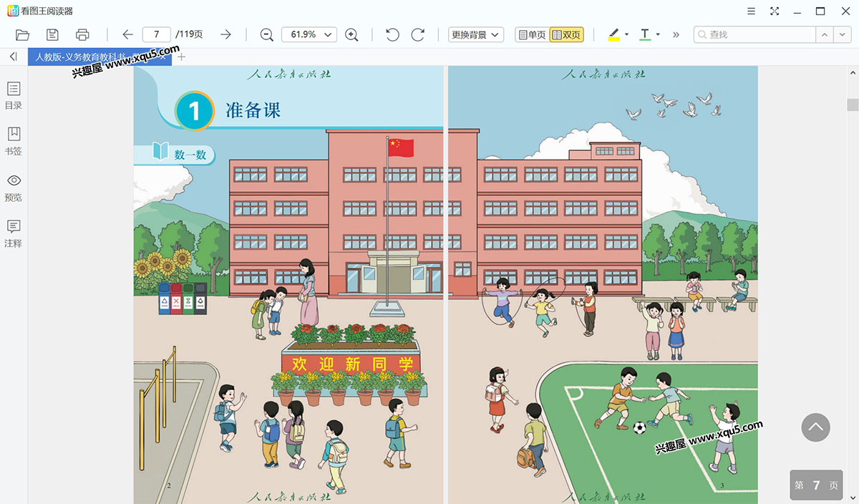Image resolution: width=859 pixels, height=504 pixels.
Task: Click the 准备课 lesson heading on the page
Action: tap(253, 110)
